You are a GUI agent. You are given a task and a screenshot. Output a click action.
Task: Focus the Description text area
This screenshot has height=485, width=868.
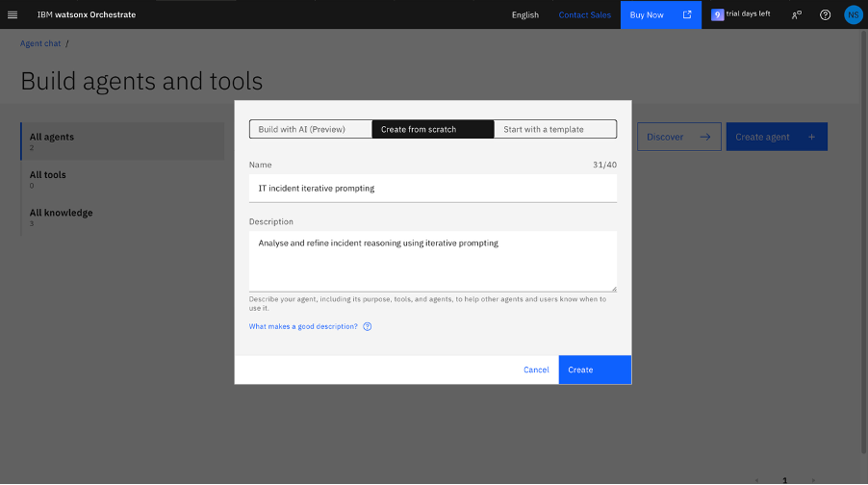pos(433,261)
